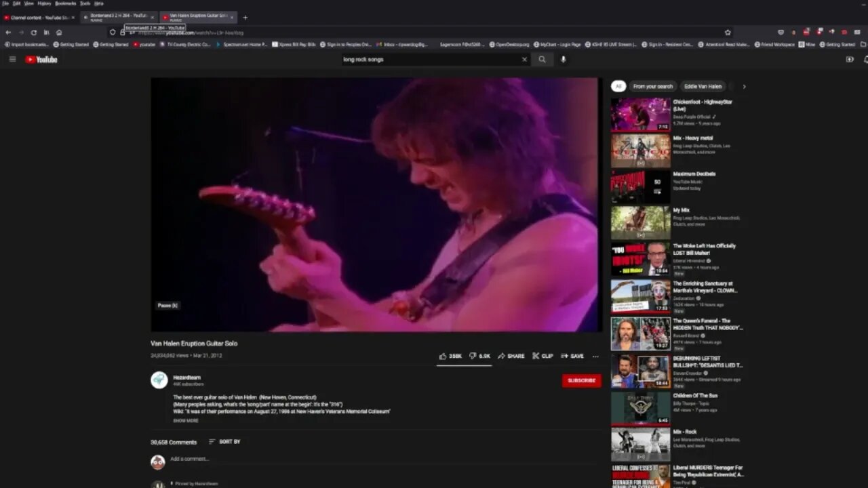This screenshot has width=868, height=488.
Task: Click the YouTube logo to go home
Action: (41, 60)
